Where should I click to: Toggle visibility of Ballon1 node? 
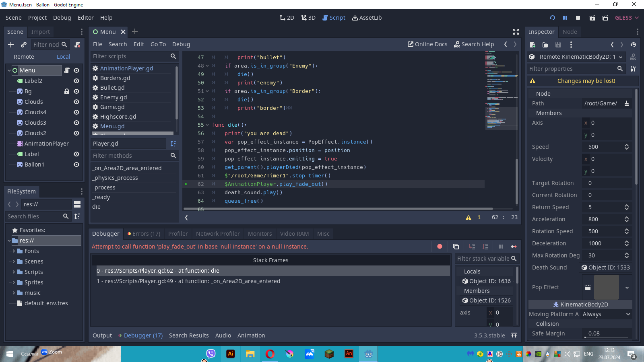click(76, 165)
